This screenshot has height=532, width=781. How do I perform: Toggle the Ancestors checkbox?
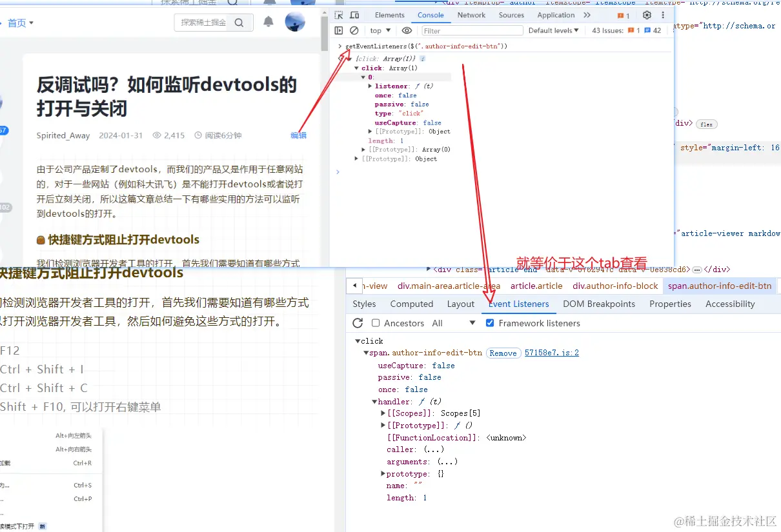[376, 323]
